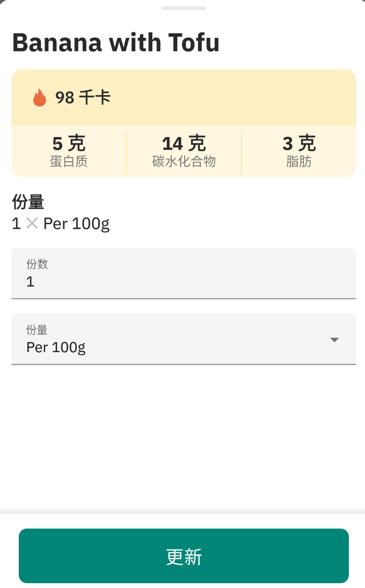
Task: Select the Banana with Tofu title
Action: pos(116,42)
